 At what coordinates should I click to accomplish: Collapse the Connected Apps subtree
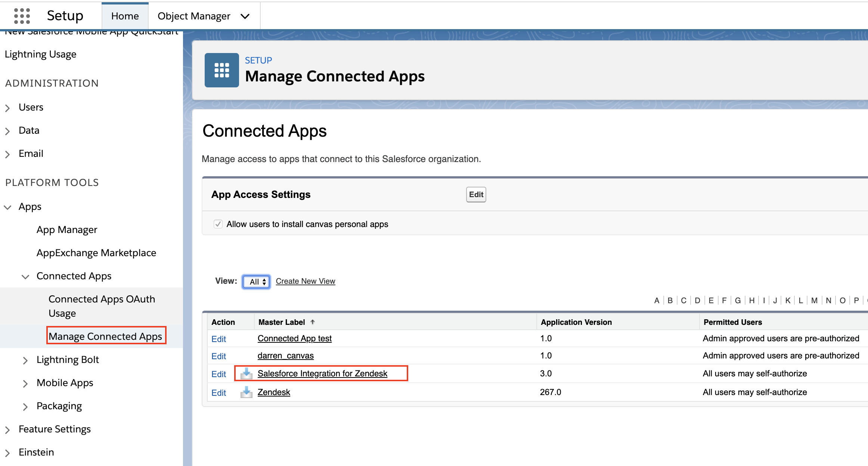point(25,276)
